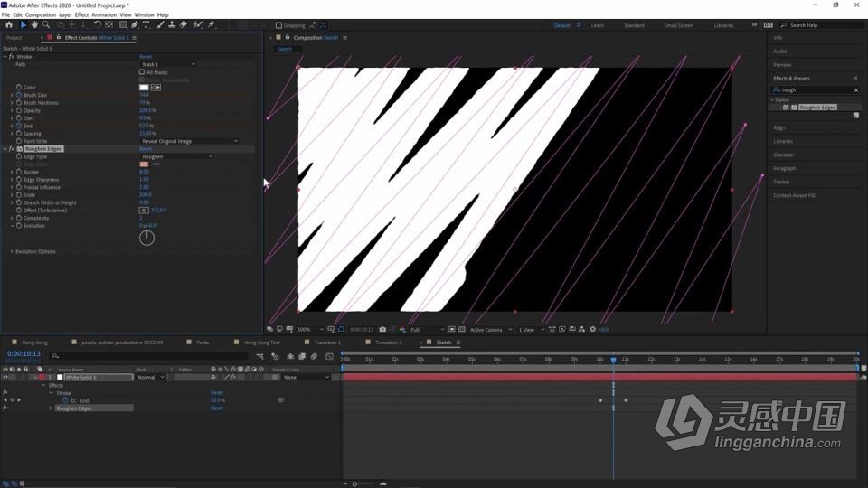This screenshot has height=488, width=868.
Task: Enable the Snapping checkbox
Action: coord(278,25)
